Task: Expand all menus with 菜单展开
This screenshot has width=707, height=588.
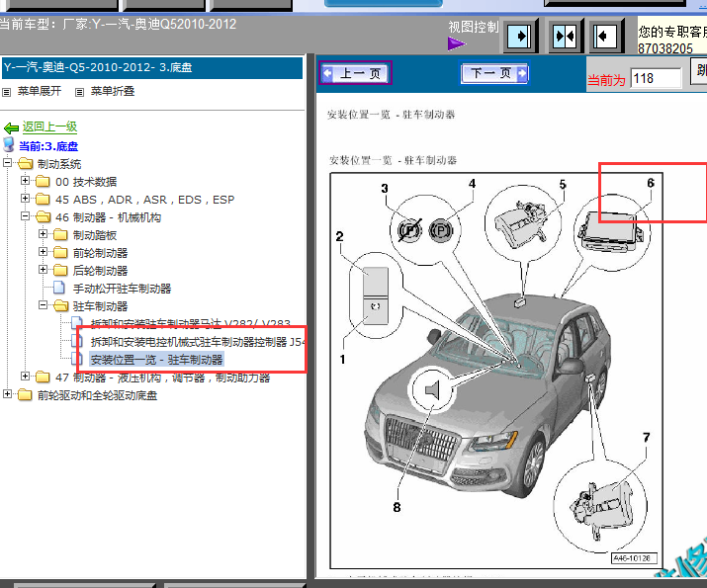Action: coord(40,91)
